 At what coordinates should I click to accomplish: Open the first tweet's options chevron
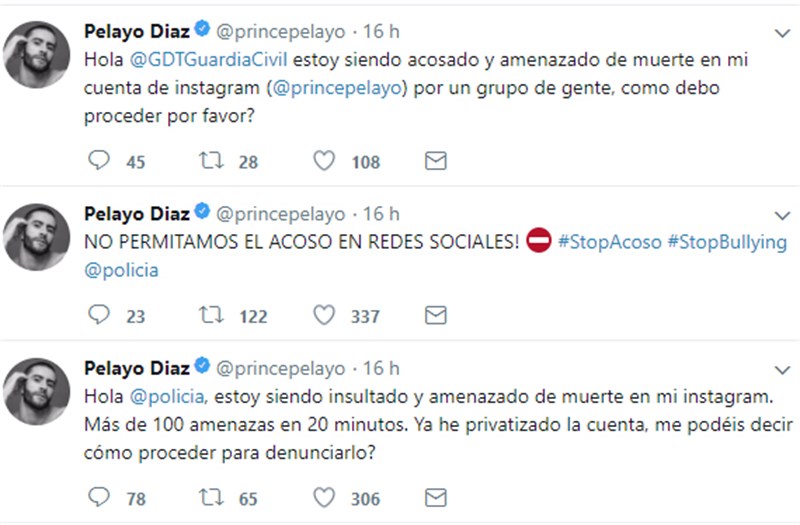click(x=782, y=33)
